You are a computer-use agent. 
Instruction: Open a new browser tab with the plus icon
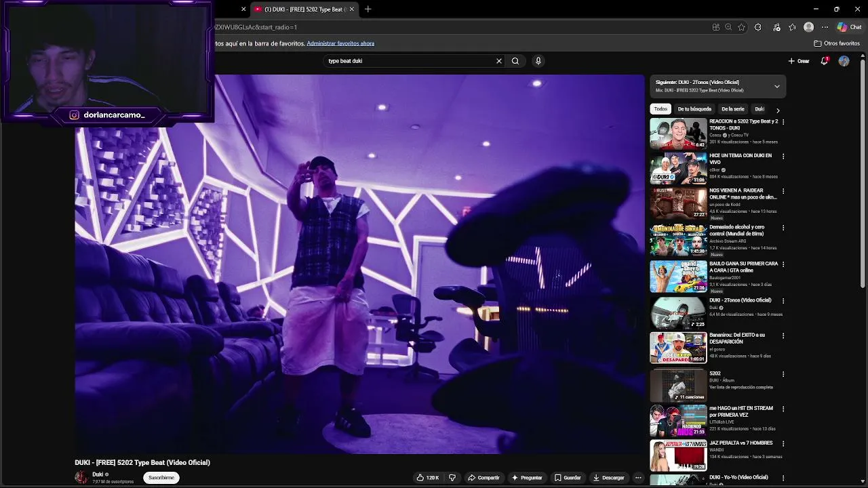pos(368,9)
